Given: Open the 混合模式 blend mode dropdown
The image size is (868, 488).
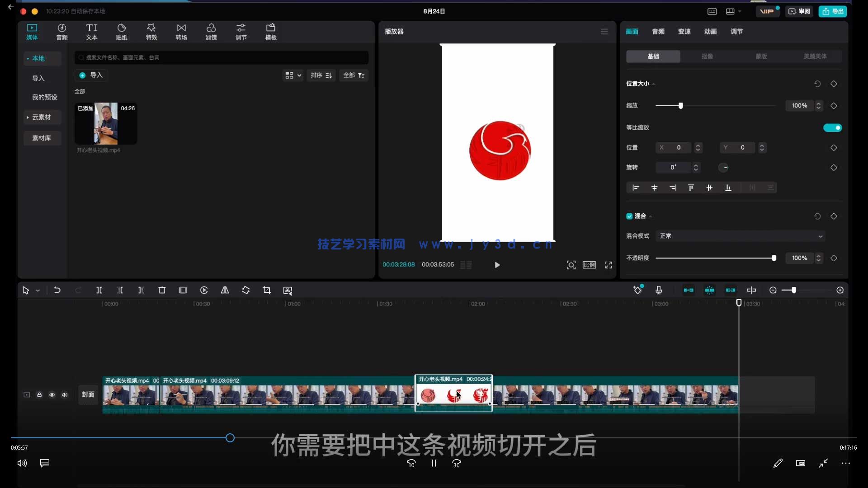Looking at the screenshot, I should [740, 236].
